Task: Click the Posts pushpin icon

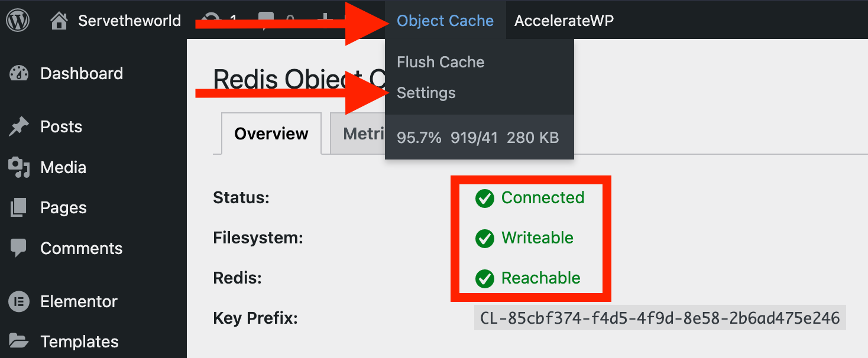Action: [x=19, y=127]
